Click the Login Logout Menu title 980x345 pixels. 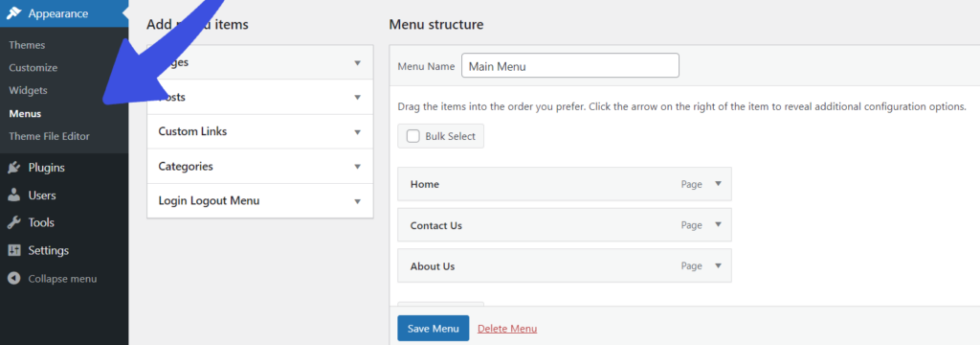click(x=209, y=201)
